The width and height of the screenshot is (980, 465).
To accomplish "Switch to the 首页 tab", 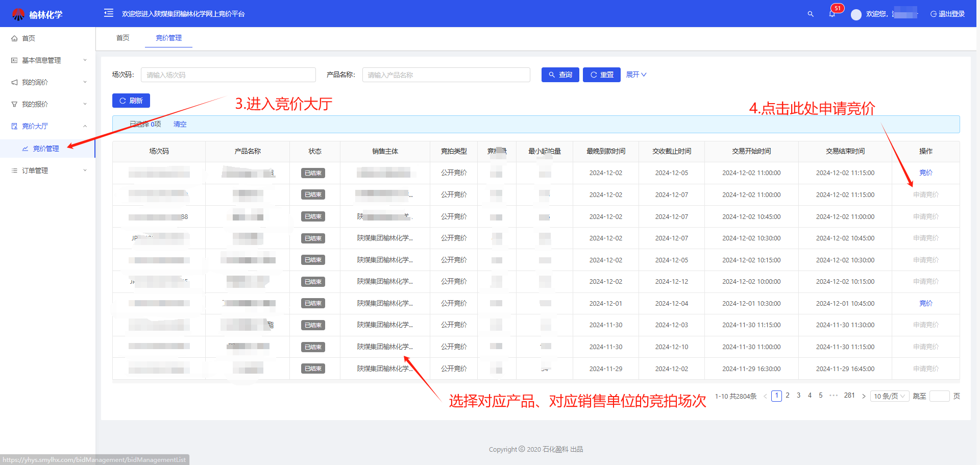I will 123,38.
